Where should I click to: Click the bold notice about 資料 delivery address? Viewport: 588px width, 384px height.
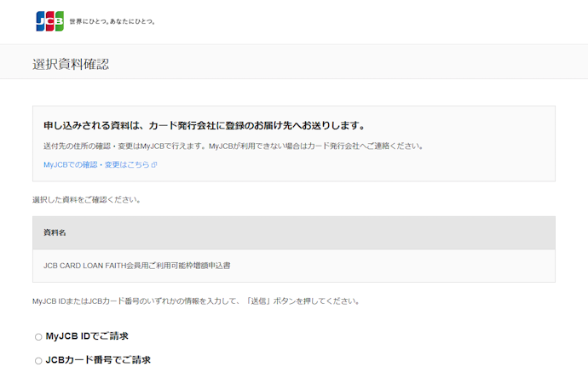pos(205,125)
